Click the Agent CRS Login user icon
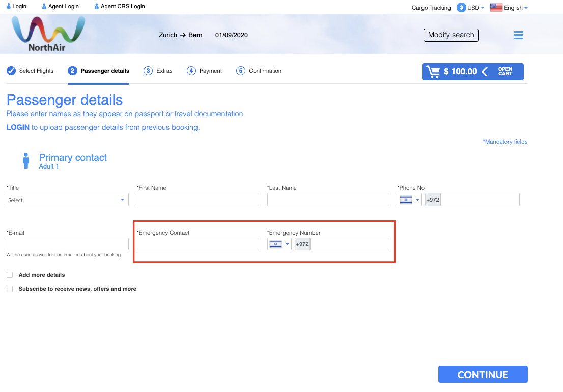Viewport: 563px width, 392px height. tap(97, 7)
